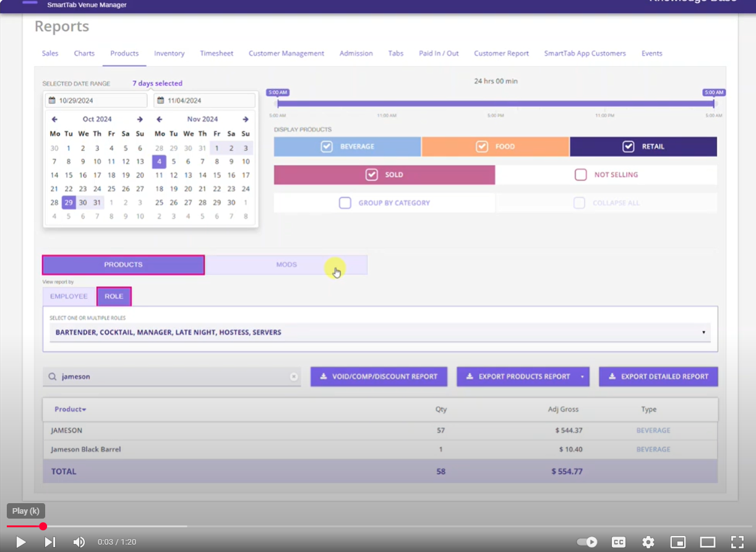Open Export Products Report dropdown arrow
The image size is (756, 552).
582,376
